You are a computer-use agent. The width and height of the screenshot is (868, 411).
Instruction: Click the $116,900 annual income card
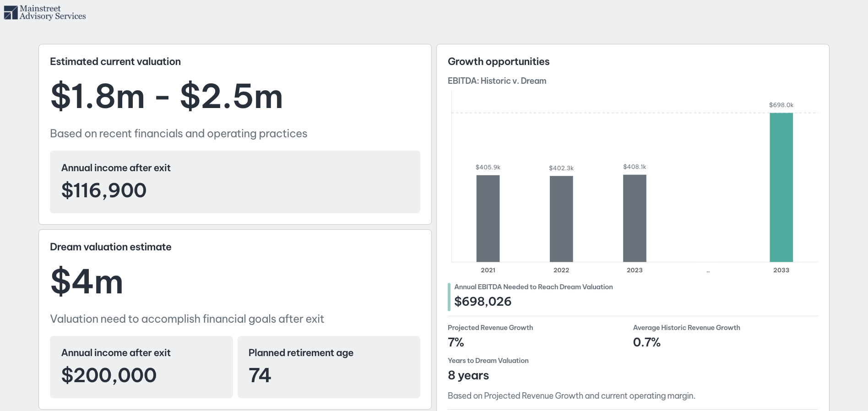(x=235, y=182)
